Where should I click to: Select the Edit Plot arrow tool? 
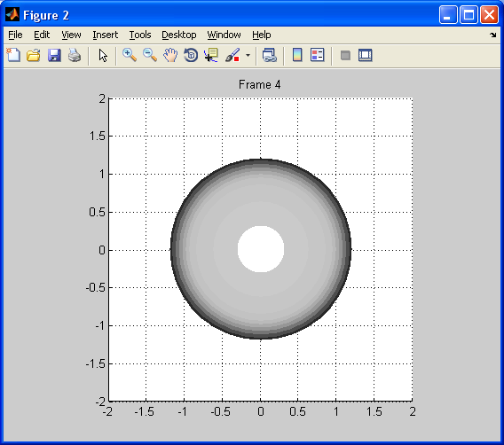click(103, 55)
